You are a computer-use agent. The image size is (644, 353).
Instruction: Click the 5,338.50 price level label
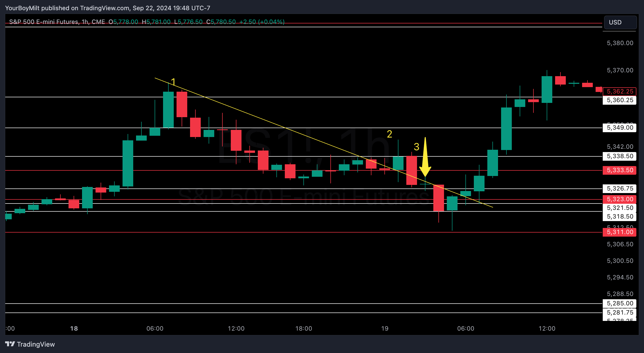620,156
